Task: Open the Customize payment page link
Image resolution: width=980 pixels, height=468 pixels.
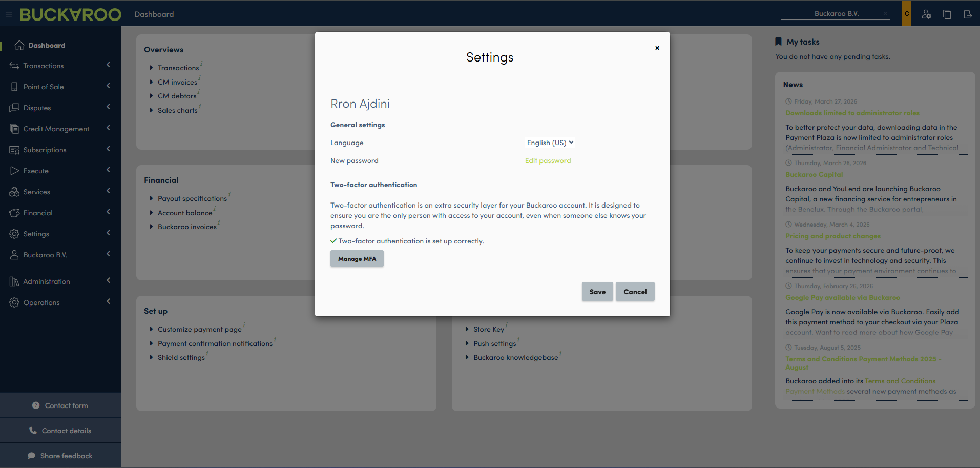Action: (199, 329)
